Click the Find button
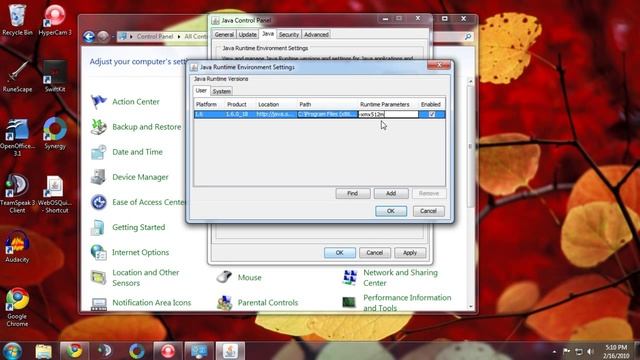 click(x=353, y=193)
